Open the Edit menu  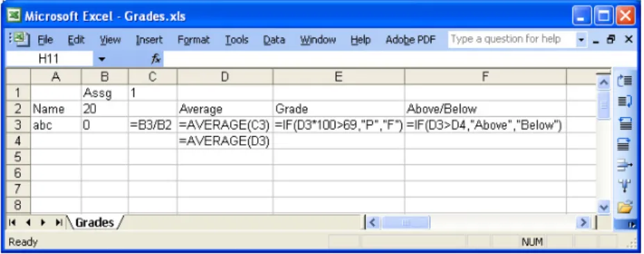76,40
